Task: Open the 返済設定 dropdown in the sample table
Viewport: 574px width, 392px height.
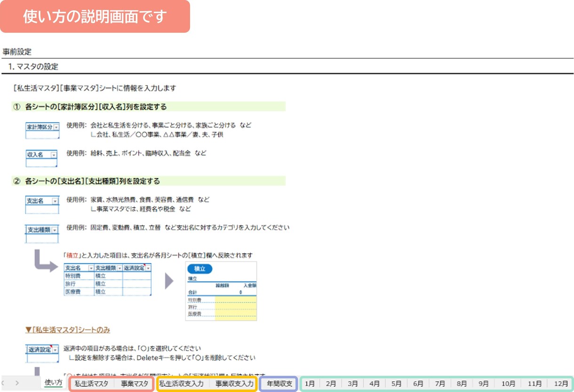Action: tap(148, 268)
